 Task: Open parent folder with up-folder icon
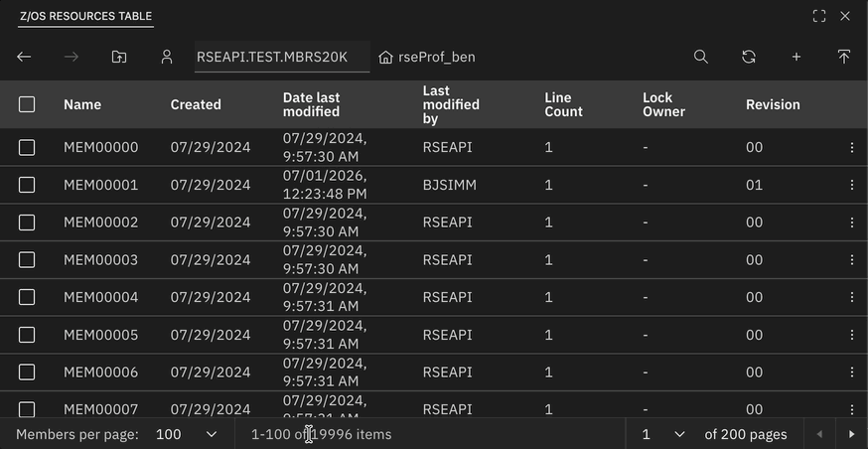click(119, 57)
